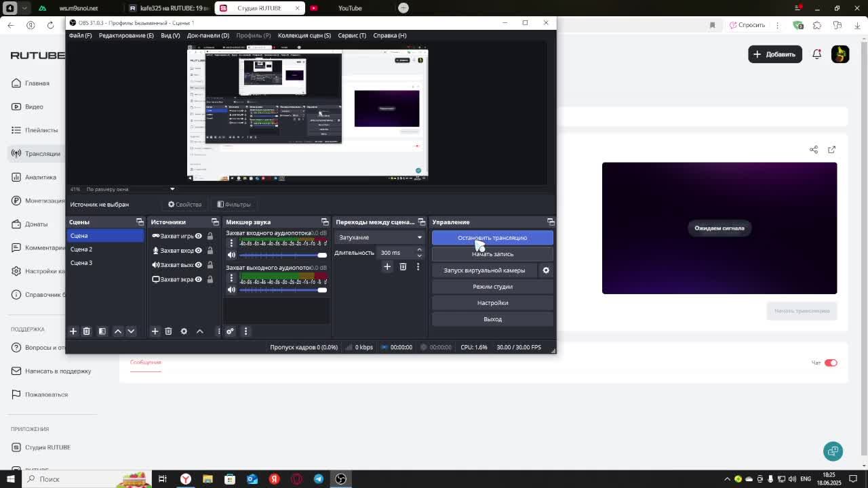
Task: Open OBS Настройки from Controls panel
Action: [x=492, y=303]
